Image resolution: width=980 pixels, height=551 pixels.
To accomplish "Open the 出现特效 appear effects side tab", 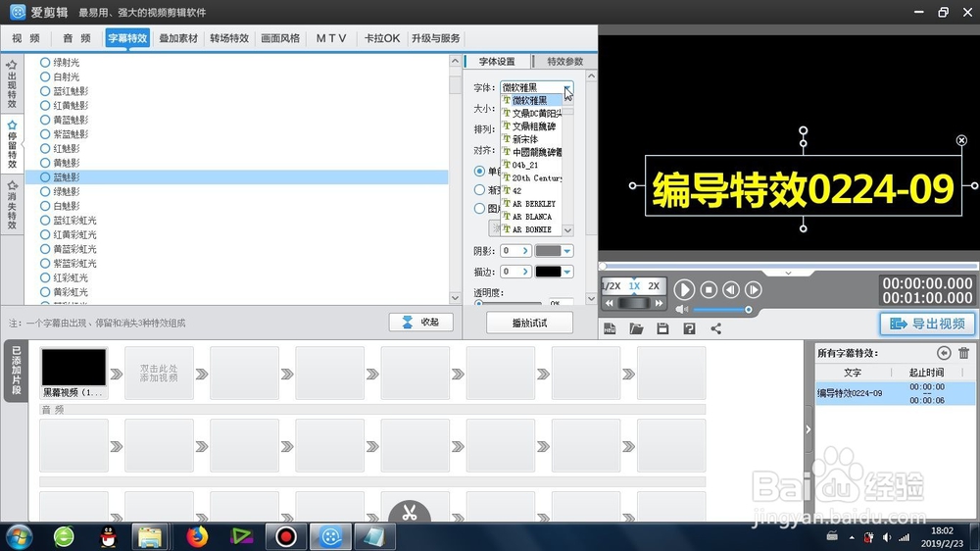I will (x=12, y=84).
